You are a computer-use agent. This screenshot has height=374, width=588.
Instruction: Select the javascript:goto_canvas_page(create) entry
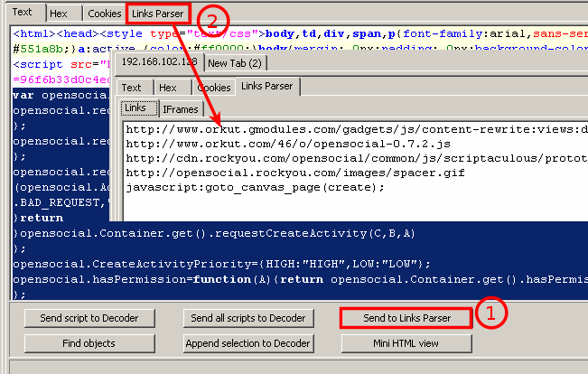tap(255, 187)
